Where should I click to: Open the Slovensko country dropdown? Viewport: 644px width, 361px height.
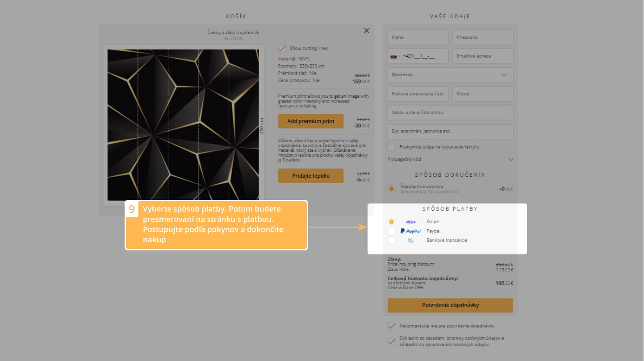(450, 75)
